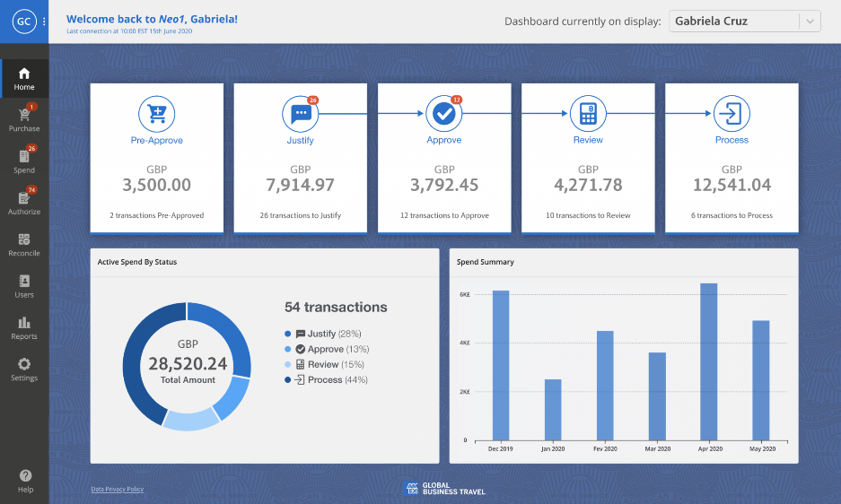Click the Approve label link
This screenshot has width=841, height=504.
click(444, 139)
